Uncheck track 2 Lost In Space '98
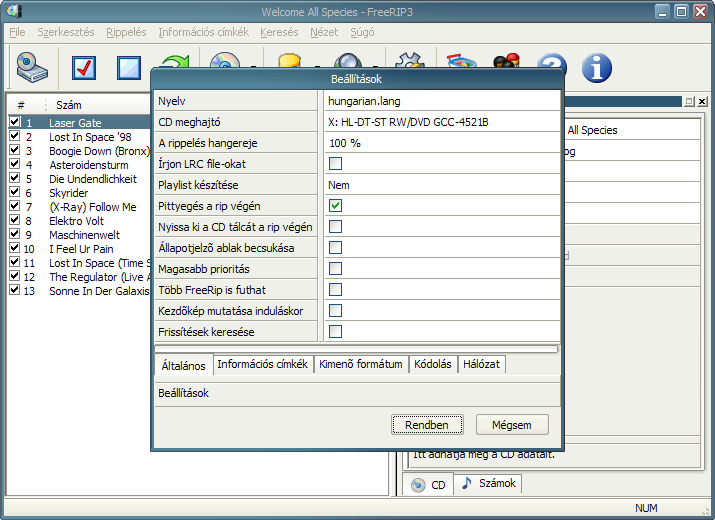715x520 pixels. (15, 135)
